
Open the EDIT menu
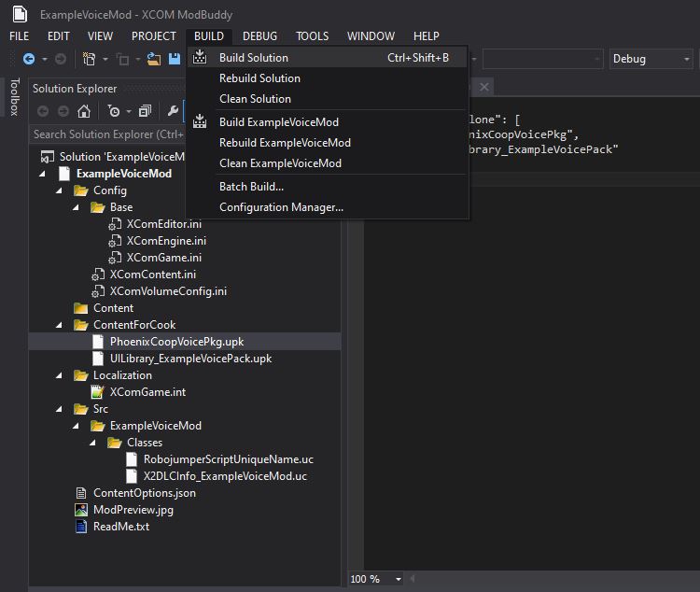(59, 36)
